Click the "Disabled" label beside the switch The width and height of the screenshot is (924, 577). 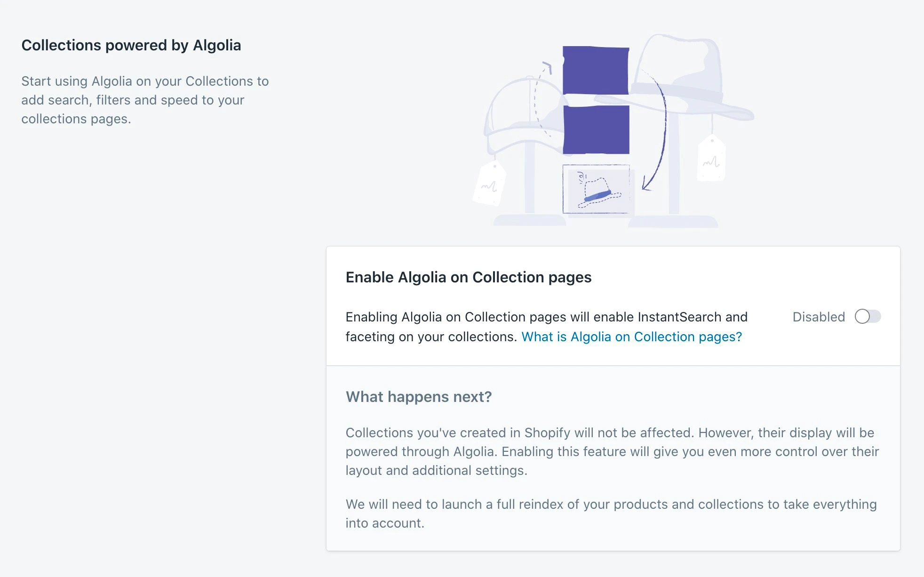pyautogui.click(x=818, y=317)
